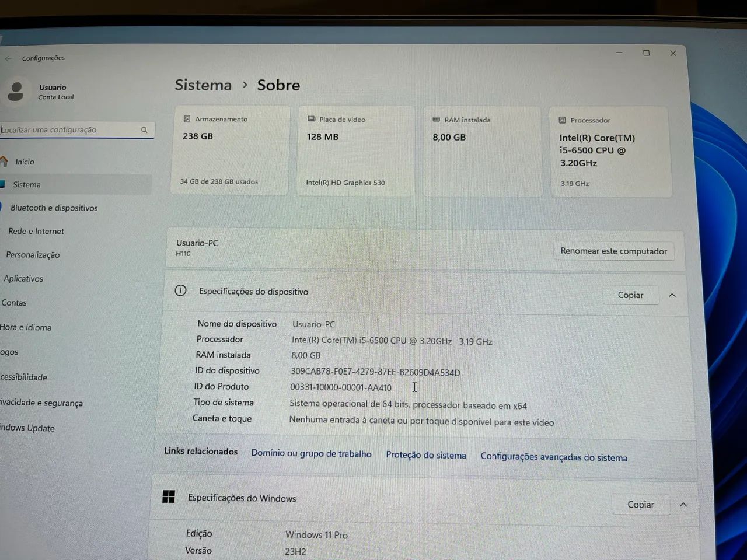The height and width of the screenshot is (560, 747).
Task: Open Personalização settings page
Action: [33, 255]
